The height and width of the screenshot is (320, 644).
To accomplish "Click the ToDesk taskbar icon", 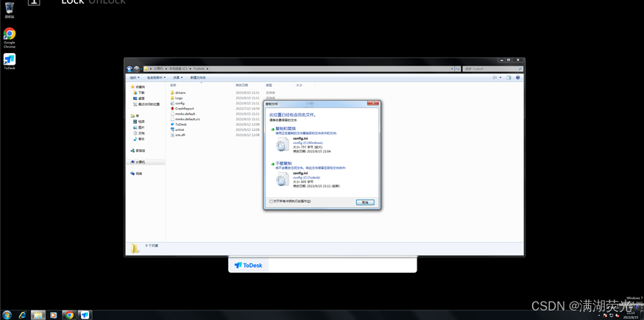I will pyautogui.click(x=85, y=315).
